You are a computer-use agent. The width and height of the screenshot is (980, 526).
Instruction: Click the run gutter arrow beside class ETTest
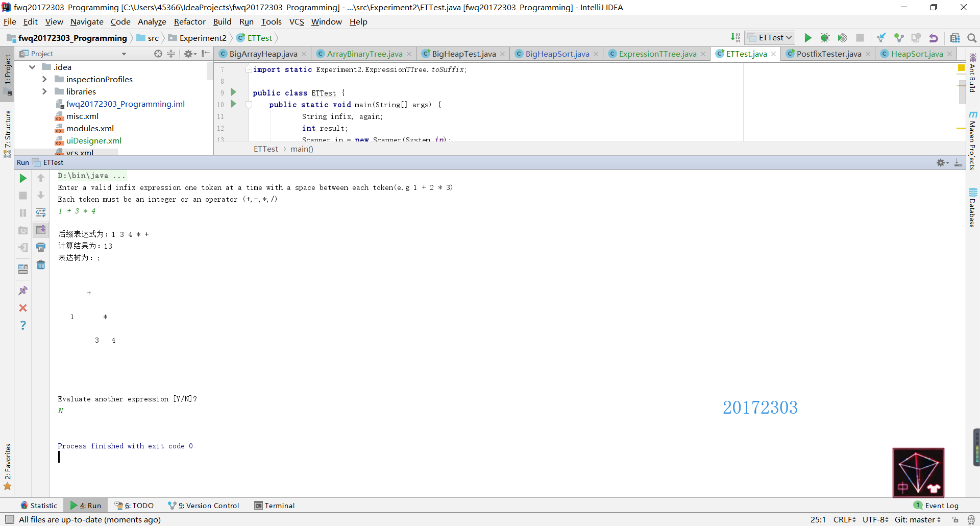[233, 92]
